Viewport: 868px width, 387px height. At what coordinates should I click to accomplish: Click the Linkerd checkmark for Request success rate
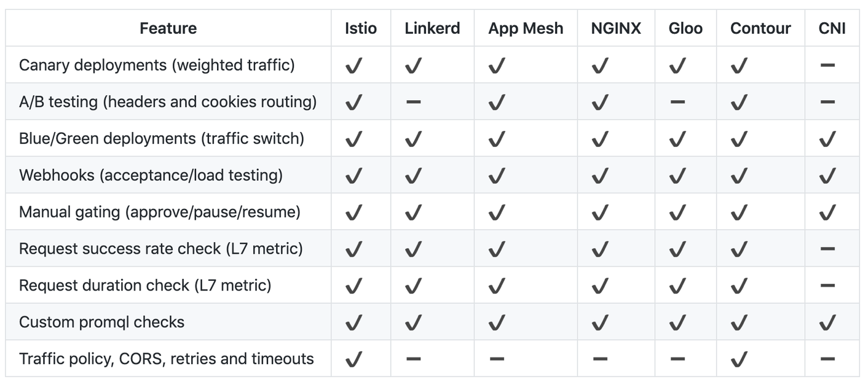pos(414,249)
